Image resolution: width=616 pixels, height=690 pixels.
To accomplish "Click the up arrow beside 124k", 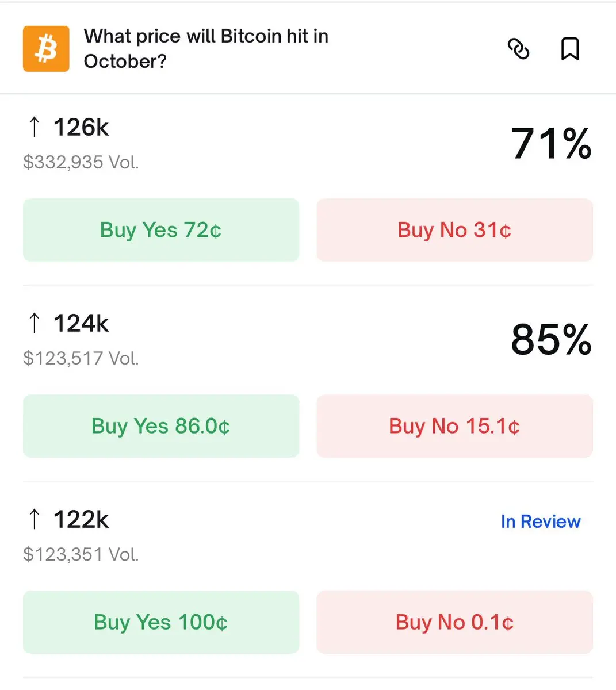I will (x=35, y=323).
